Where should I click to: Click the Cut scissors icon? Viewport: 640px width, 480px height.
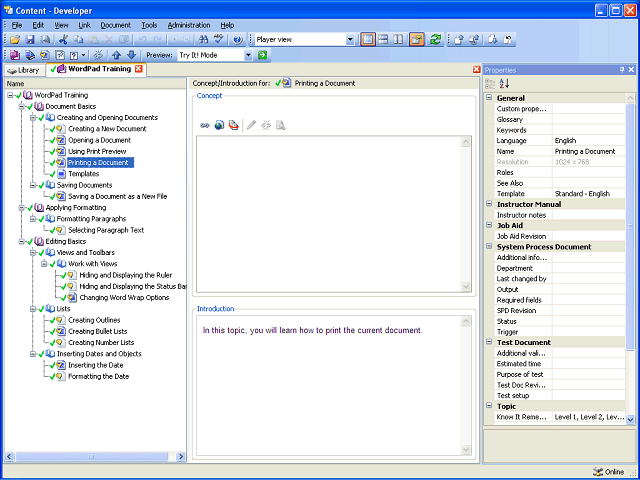[x=63, y=40]
